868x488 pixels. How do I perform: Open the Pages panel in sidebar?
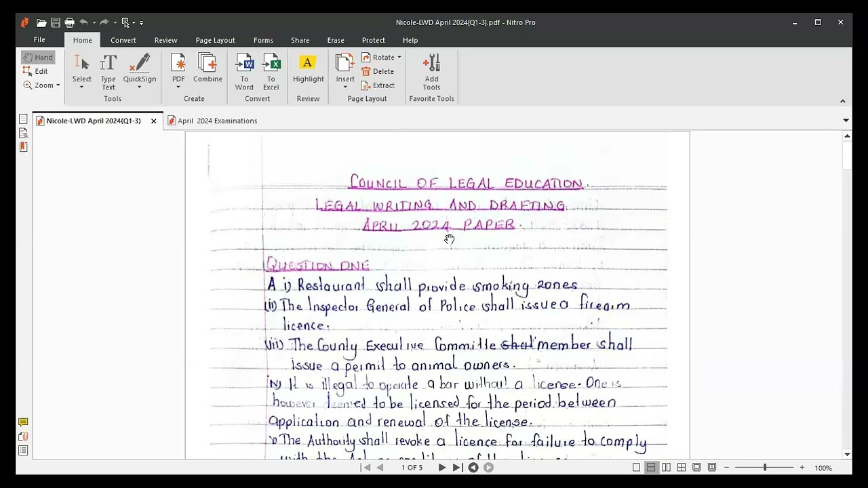pyautogui.click(x=23, y=119)
